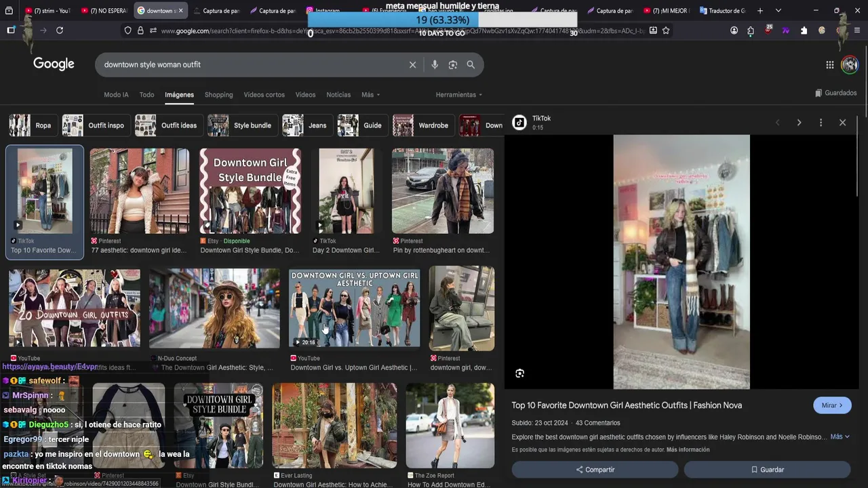Viewport: 868px width, 488px height.
Task: Open Más información copyright link
Action: (x=688, y=450)
